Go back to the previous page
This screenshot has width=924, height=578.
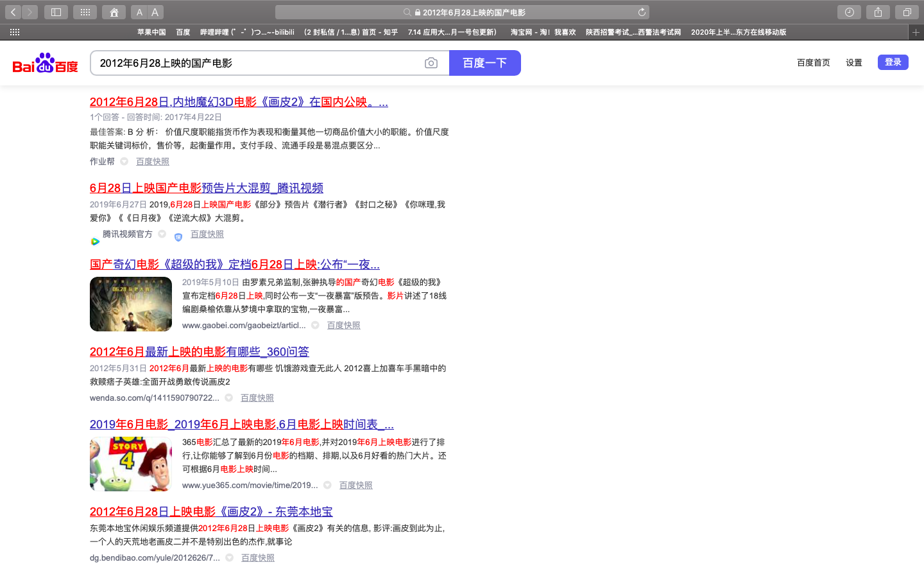click(13, 12)
